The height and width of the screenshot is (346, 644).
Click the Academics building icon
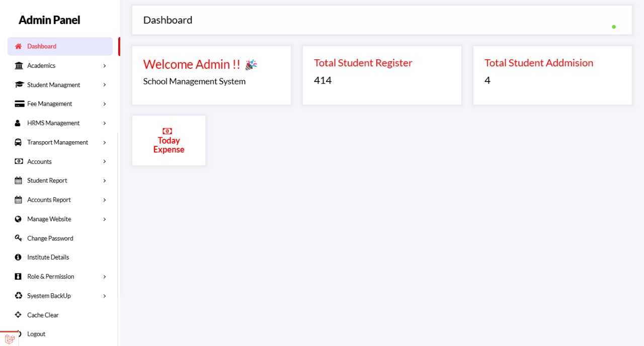tap(19, 66)
